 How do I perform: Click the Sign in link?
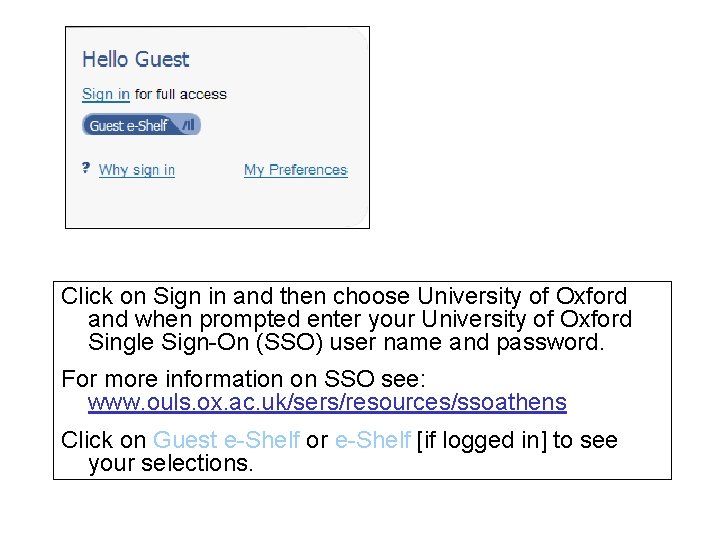[x=105, y=94]
